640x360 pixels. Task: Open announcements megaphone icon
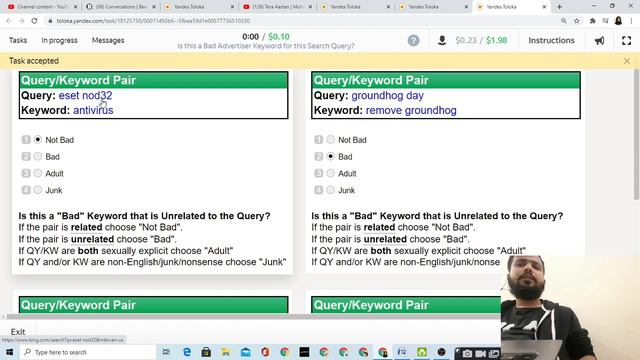click(x=599, y=40)
